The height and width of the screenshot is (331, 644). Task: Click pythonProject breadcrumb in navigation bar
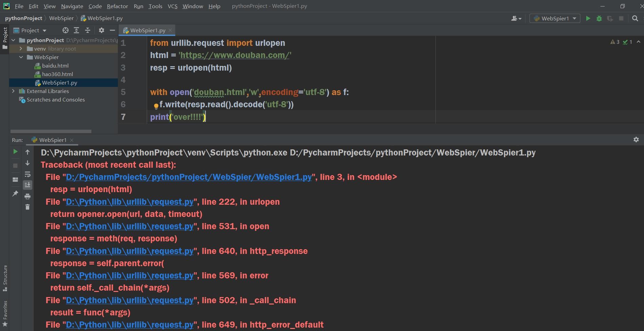point(23,18)
